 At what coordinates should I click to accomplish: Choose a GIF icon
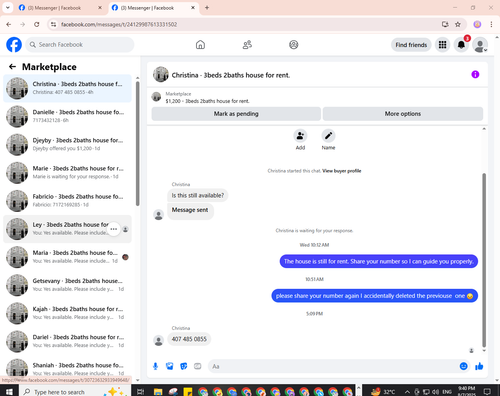[198, 366]
